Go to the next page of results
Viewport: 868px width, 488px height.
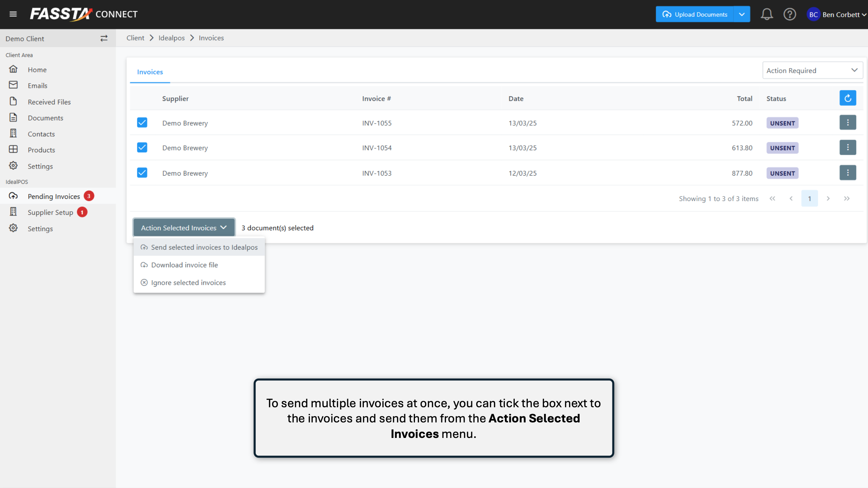(x=828, y=199)
